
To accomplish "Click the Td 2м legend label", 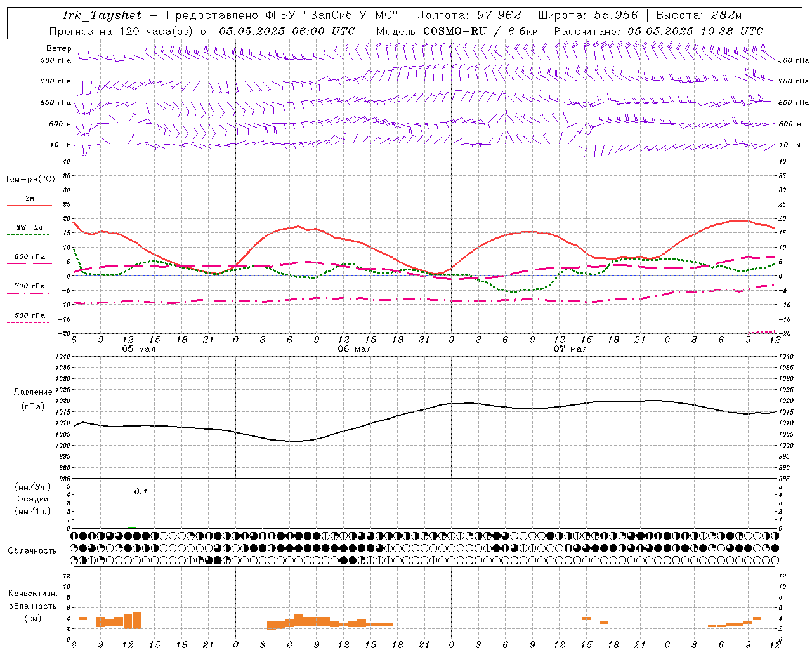I will coord(30,227).
